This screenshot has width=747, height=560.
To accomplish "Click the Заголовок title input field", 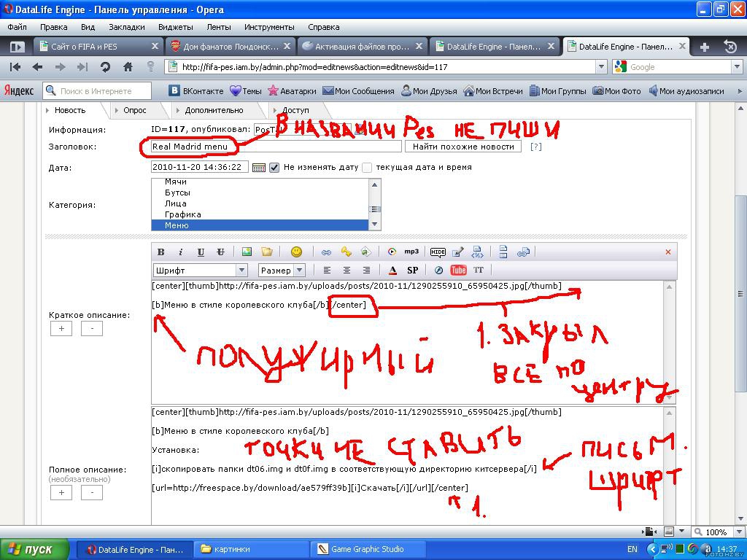I will click(276, 147).
